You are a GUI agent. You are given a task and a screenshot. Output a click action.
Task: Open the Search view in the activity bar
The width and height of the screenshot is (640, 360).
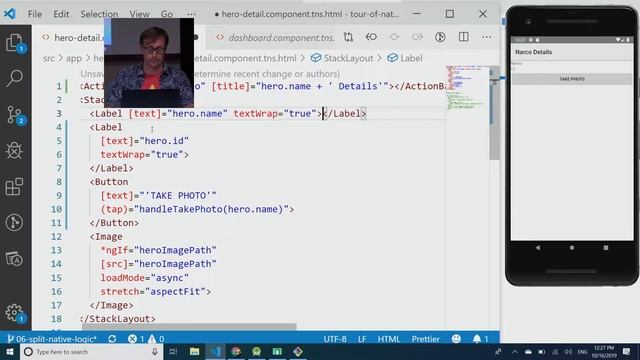coord(15,78)
